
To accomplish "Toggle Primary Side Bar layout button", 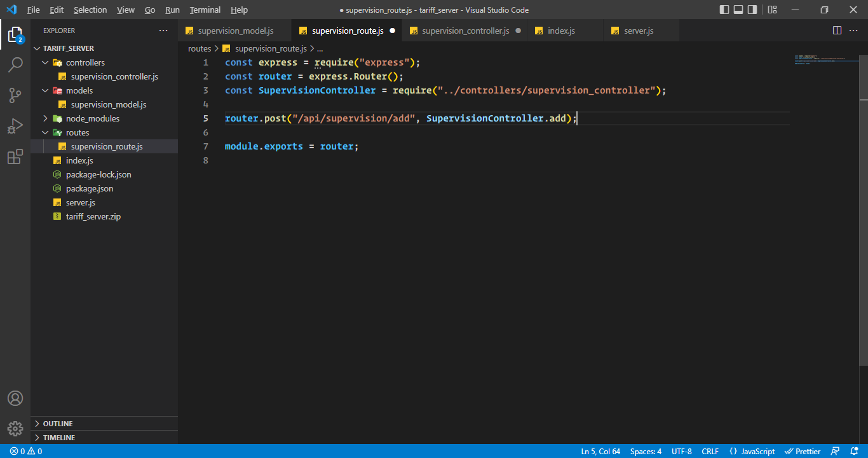I will point(724,10).
